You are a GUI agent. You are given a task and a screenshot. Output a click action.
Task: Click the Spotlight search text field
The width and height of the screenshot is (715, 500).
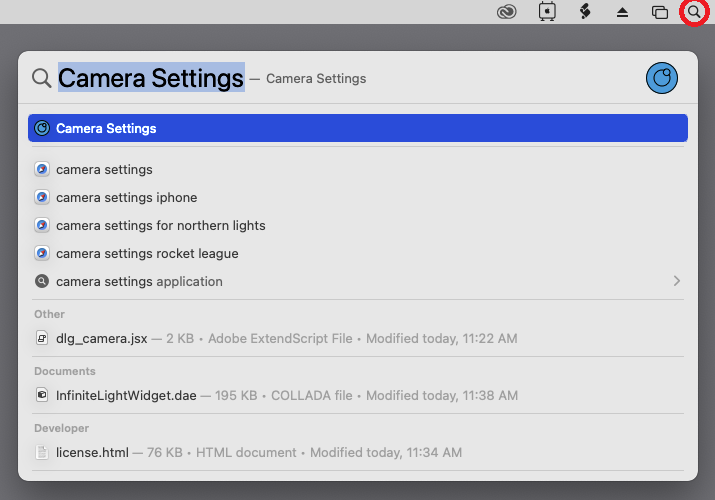(400, 78)
